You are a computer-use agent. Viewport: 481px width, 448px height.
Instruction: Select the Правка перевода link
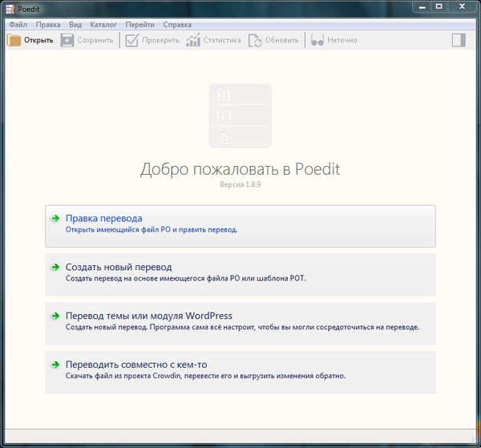pos(104,218)
